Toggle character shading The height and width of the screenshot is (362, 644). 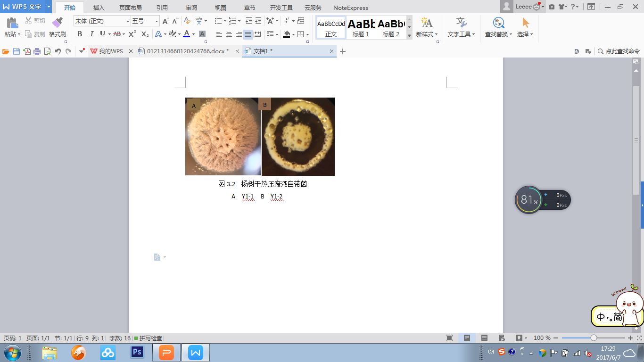pyautogui.click(x=202, y=34)
